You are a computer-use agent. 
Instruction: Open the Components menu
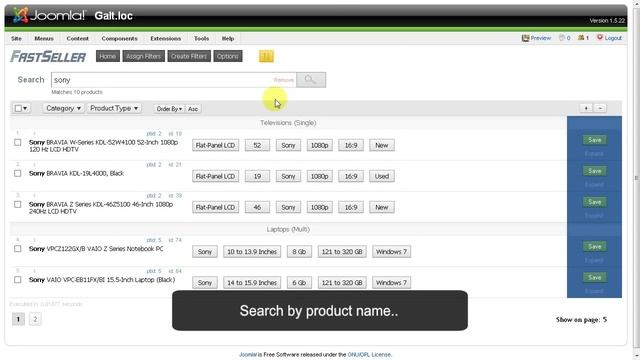pyautogui.click(x=120, y=38)
